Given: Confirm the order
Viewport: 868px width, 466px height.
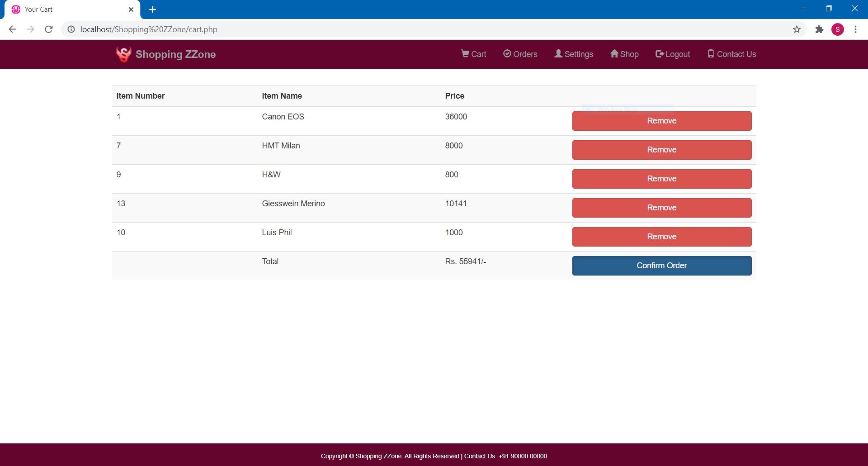Looking at the screenshot, I should tap(661, 266).
